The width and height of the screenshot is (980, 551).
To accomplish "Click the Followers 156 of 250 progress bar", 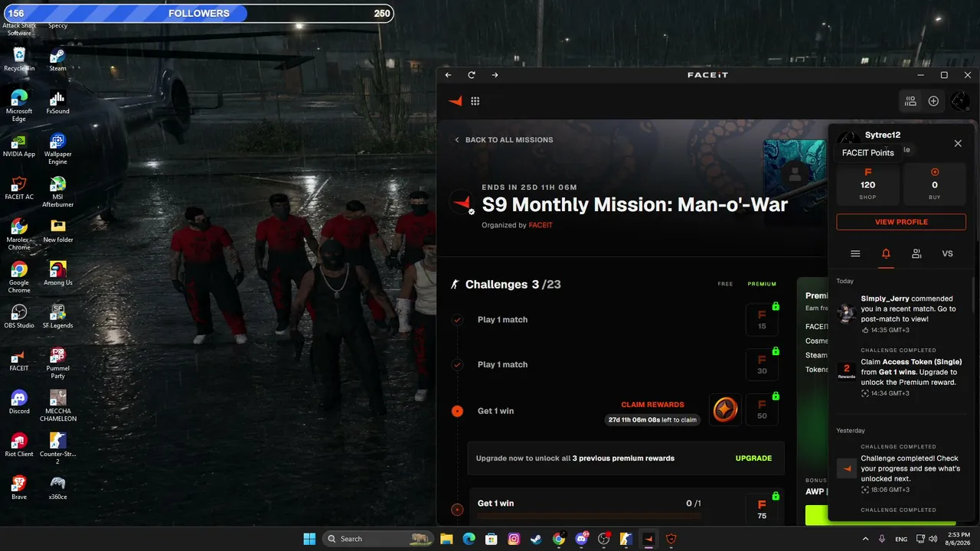I will click(198, 13).
